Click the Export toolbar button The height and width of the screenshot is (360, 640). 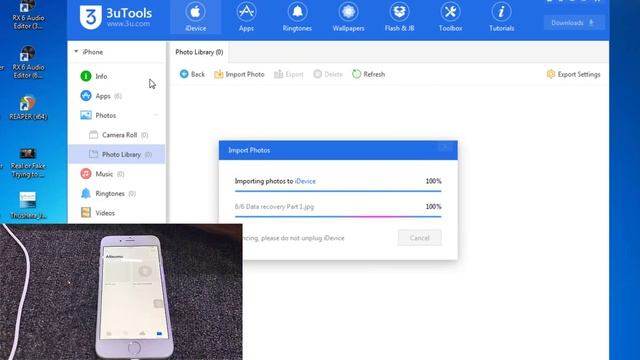[x=289, y=74]
